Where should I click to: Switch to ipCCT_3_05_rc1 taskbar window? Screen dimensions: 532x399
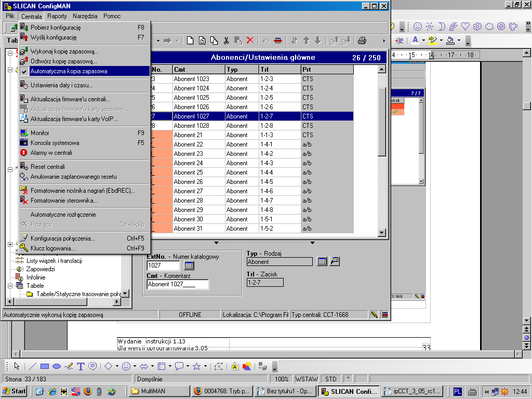pos(413,391)
